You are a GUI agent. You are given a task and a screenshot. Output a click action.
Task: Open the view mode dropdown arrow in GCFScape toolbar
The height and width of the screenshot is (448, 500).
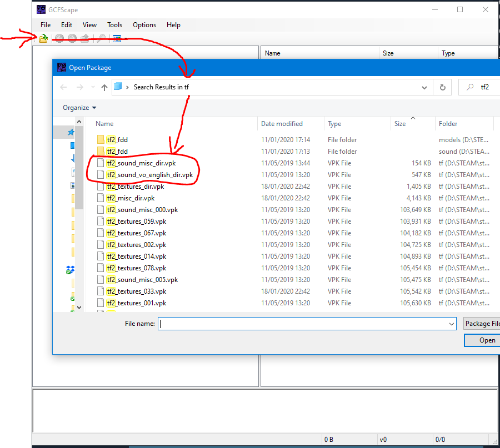click(x=126, y=38)
